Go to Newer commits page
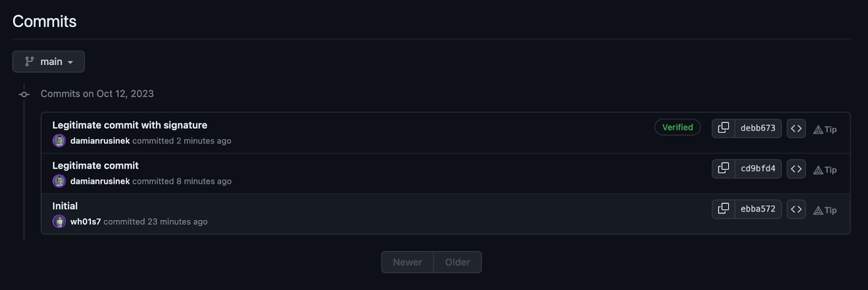The image size is (868, 290). point(407,262)
